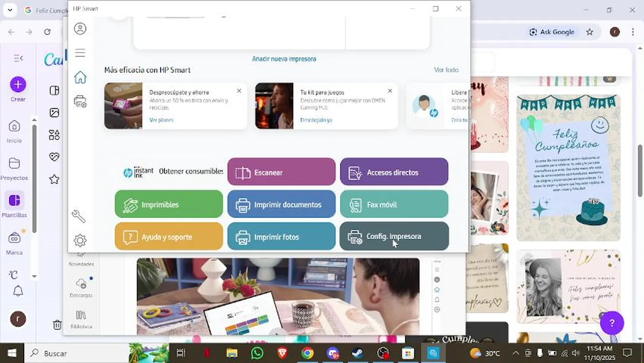This screenshot has height=363, width=644.
Task: Click Canva starred items icon
Action: pos(54,179)
